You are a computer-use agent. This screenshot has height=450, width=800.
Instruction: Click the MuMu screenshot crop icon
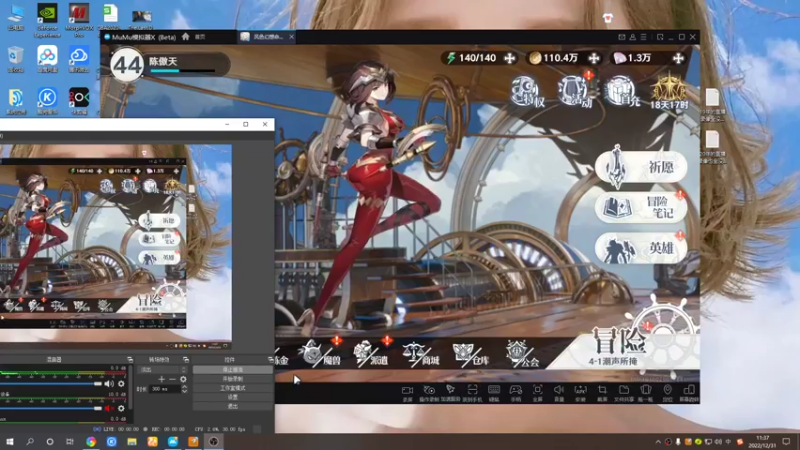pyautogui.click(x=602, y=392)
